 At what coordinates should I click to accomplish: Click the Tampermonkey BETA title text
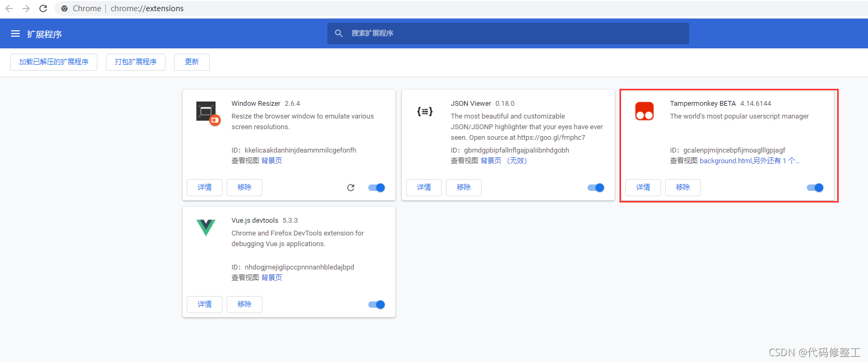(x=703, y=104)
